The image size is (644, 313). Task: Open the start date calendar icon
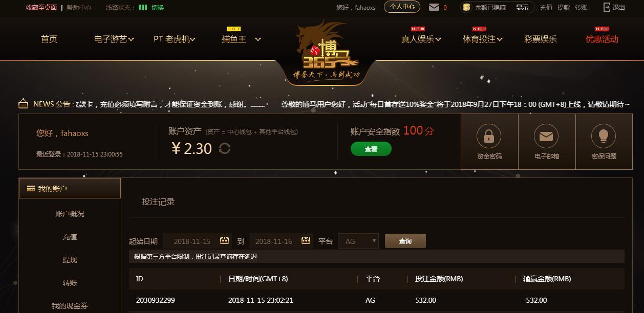pos(224,241)
